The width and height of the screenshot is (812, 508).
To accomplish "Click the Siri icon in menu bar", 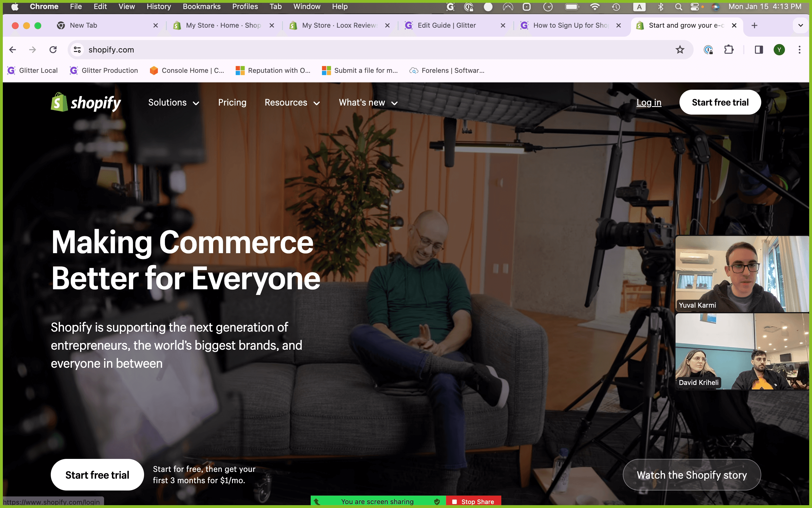I will pos(715,7).
